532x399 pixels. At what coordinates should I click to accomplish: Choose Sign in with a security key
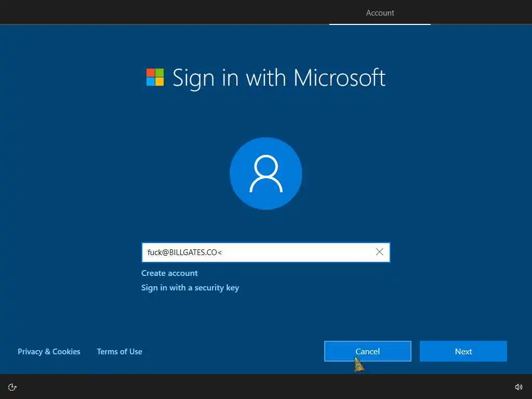coord(190,288)
